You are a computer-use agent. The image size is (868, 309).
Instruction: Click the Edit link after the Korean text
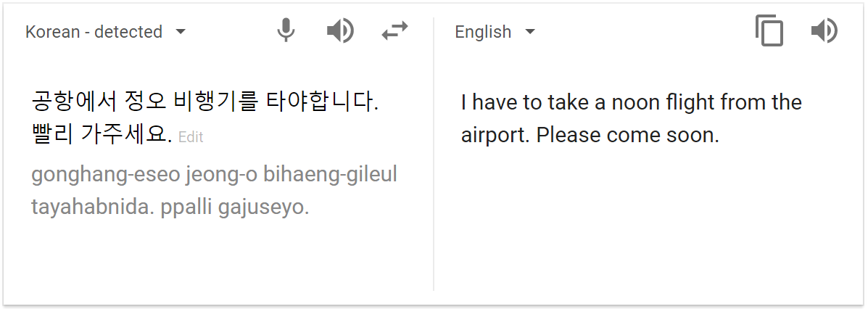coord(191,137)
